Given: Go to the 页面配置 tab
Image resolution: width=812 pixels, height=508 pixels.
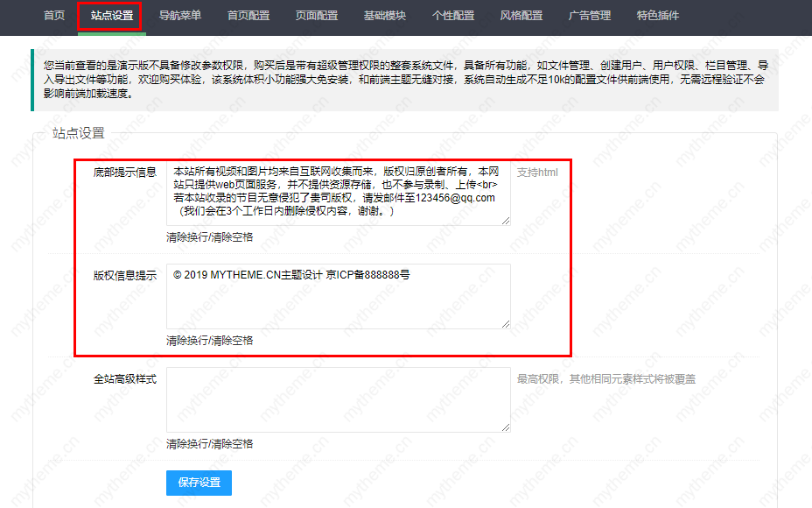Looking at the screenshot, I should tap(317, 16).
